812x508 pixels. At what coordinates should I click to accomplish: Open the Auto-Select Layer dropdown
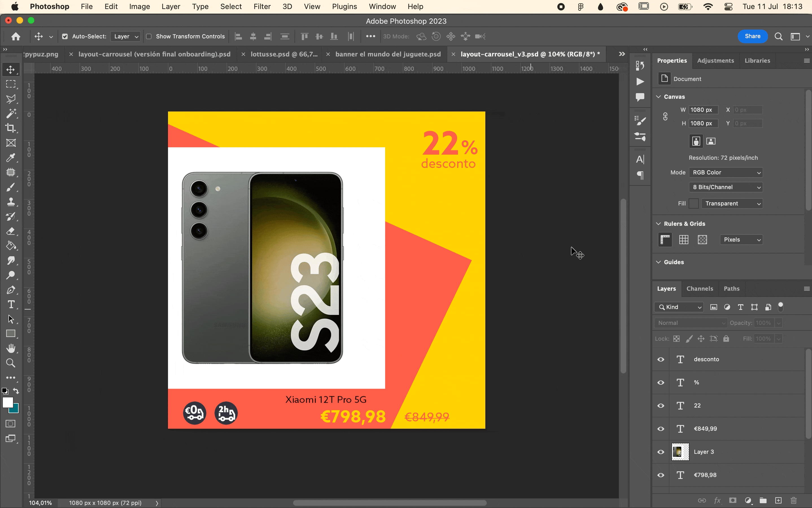[126, 36]
